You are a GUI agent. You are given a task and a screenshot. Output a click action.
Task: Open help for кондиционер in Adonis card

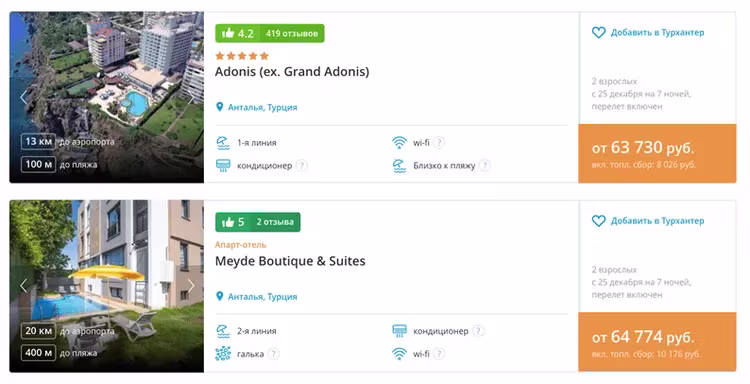point(301,165)
